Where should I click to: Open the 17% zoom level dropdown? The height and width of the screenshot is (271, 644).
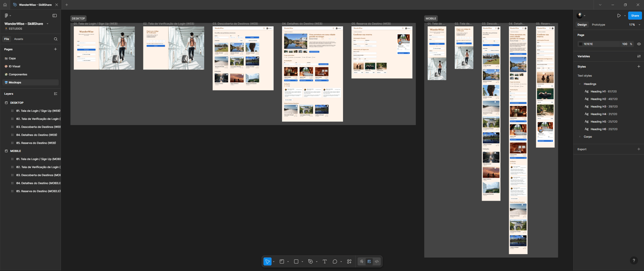[x=634, y=25]
